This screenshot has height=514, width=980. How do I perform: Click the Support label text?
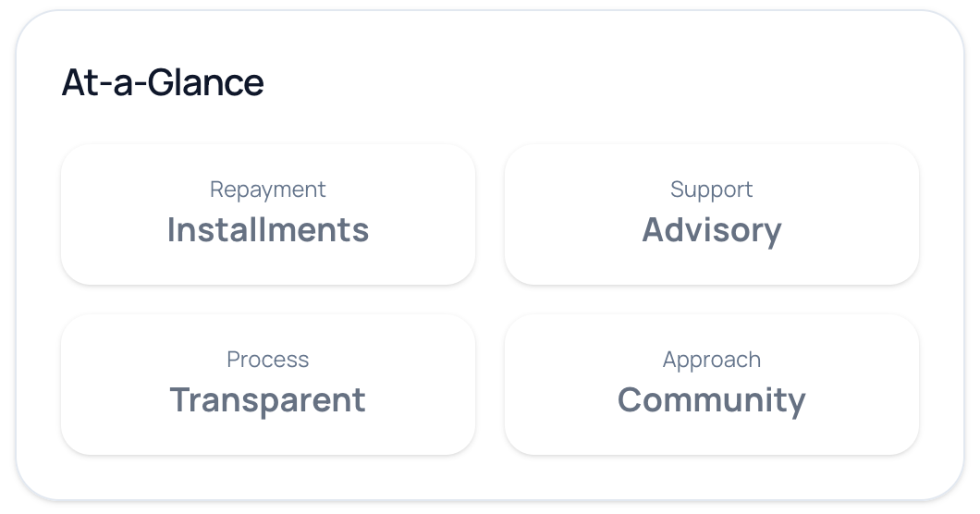point(712,190)
